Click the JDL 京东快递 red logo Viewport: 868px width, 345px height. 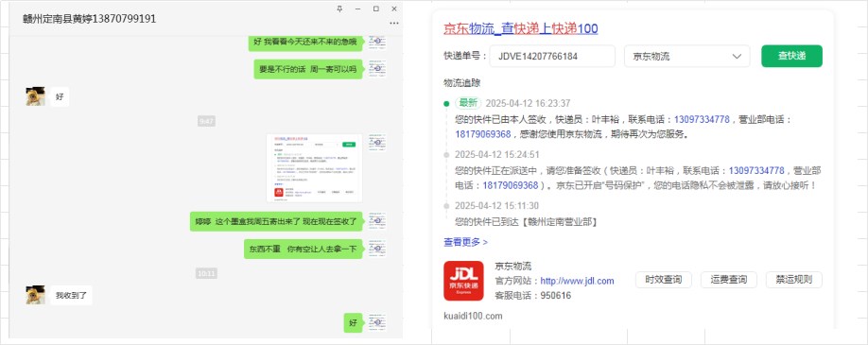[464, 280]
